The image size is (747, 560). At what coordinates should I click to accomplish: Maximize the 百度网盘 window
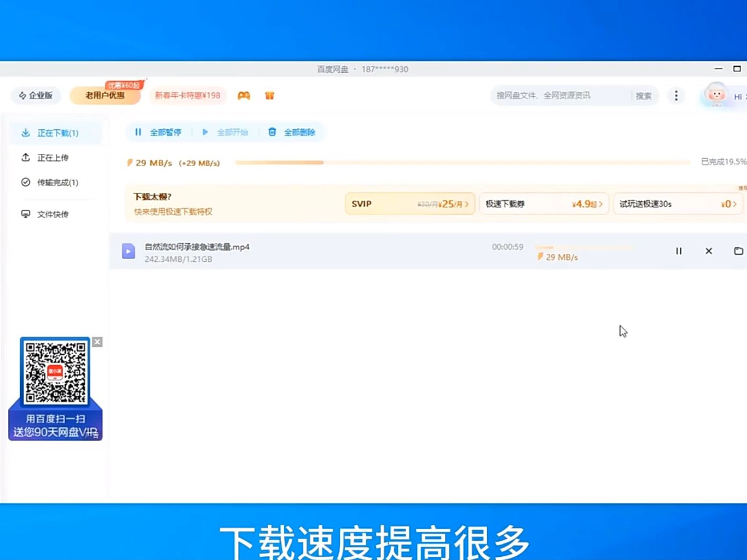(737, 69)
